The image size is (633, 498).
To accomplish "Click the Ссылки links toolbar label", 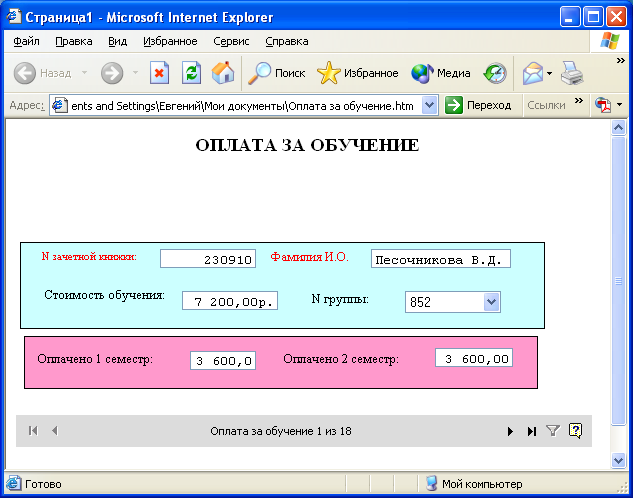I will [x=546, y=105].
